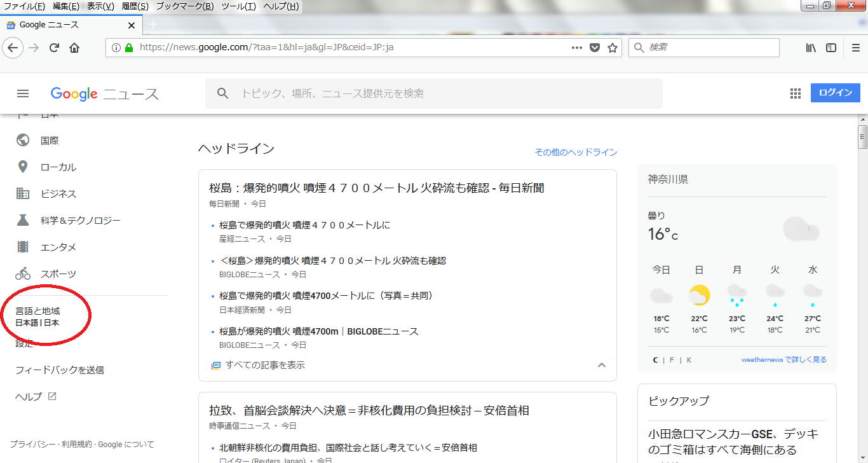This screenshot has width=868, height=463.
Task: Open the ローカル location pin icon
Action: point(23,167)
